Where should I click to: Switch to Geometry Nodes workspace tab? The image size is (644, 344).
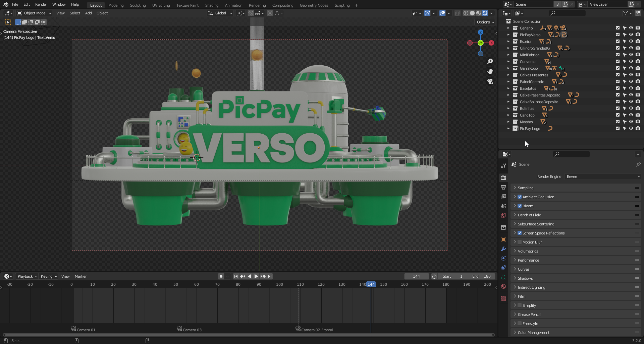point(314,5)
